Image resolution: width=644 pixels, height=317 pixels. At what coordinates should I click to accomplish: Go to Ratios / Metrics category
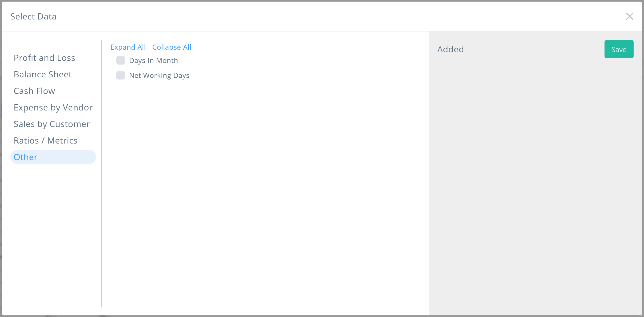point(46,141)
